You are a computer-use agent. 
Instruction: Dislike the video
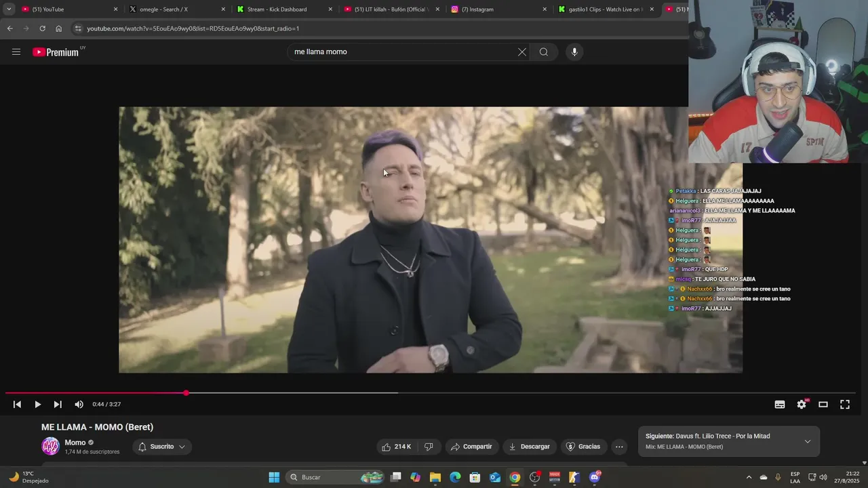click(429, 447)
